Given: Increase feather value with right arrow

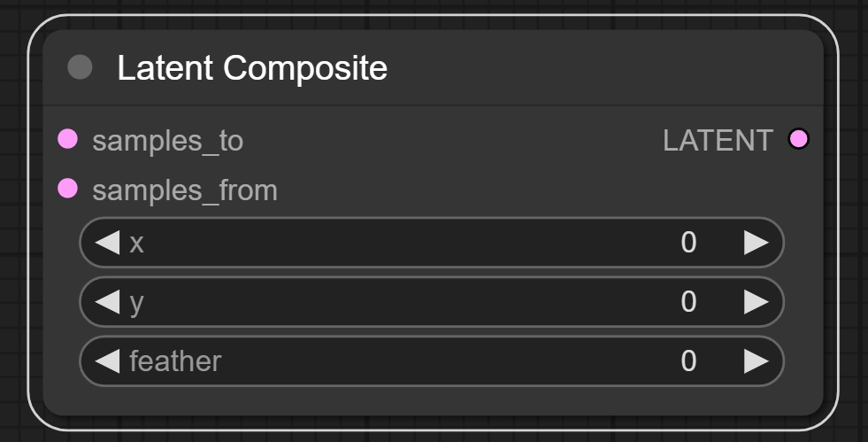Looking at the screenshot, I should point(756,361).
